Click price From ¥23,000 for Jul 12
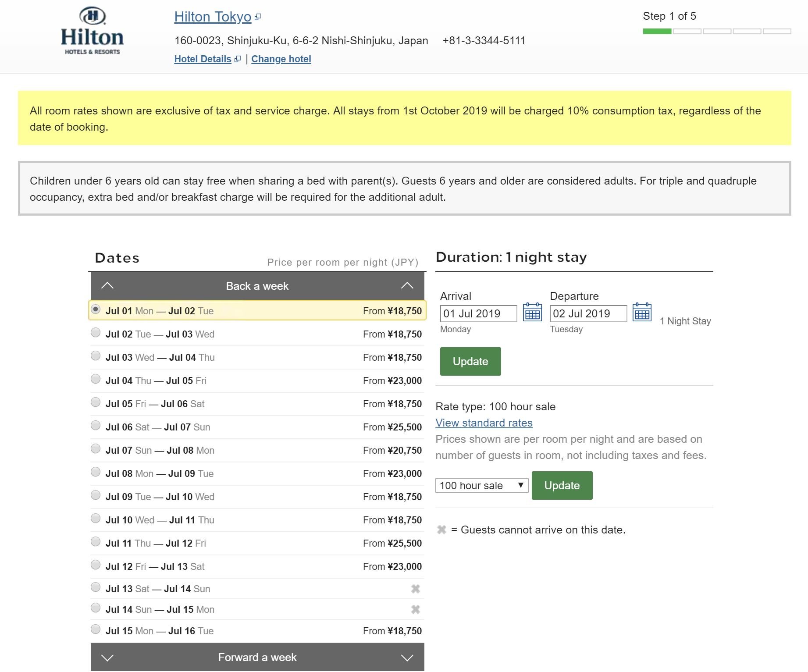 point(392,566)
